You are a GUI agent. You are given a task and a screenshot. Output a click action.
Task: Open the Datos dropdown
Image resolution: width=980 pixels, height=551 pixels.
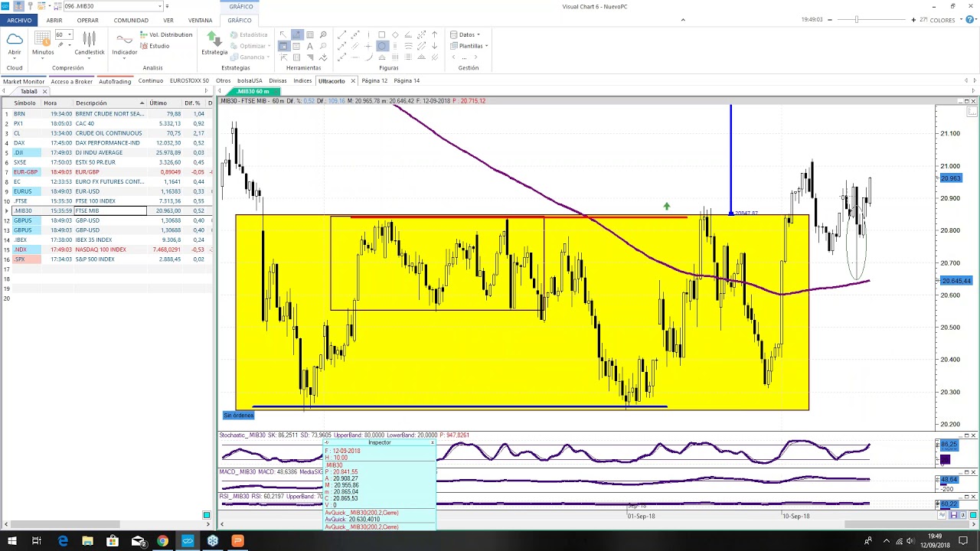point(465,34)
